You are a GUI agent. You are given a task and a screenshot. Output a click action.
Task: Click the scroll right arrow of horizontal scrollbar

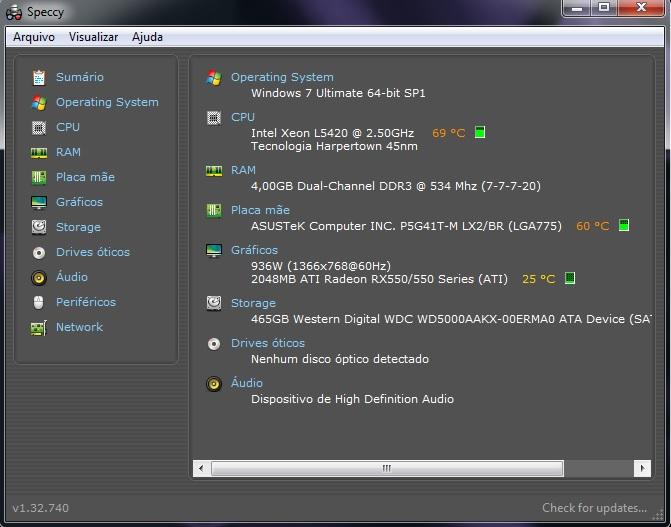(642, 468)
